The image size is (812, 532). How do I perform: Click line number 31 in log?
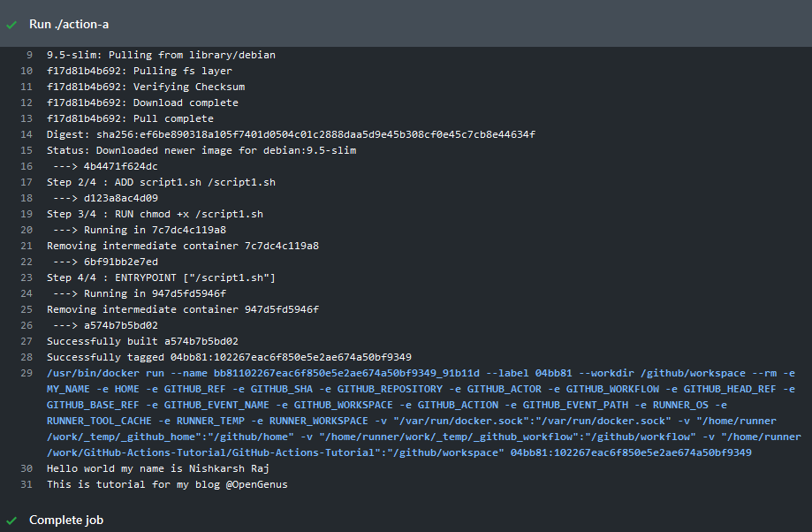click(27, 485)
